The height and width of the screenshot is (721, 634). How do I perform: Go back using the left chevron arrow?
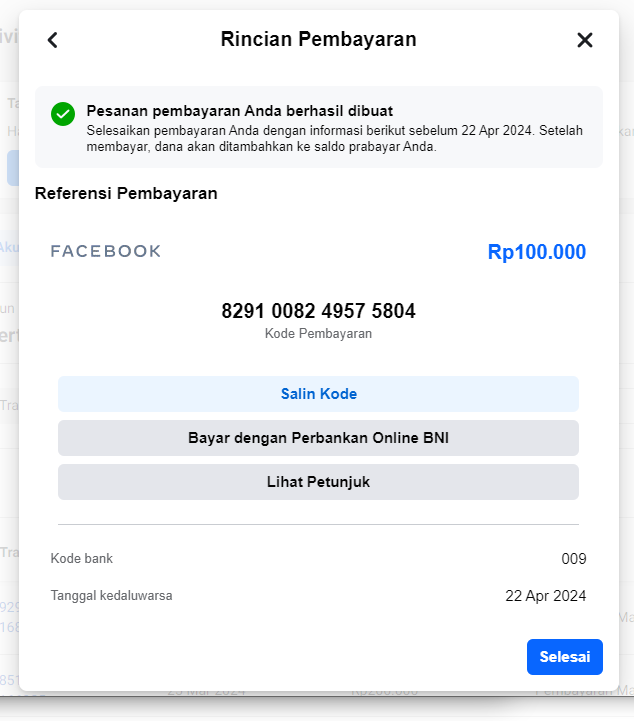point(53,40)
